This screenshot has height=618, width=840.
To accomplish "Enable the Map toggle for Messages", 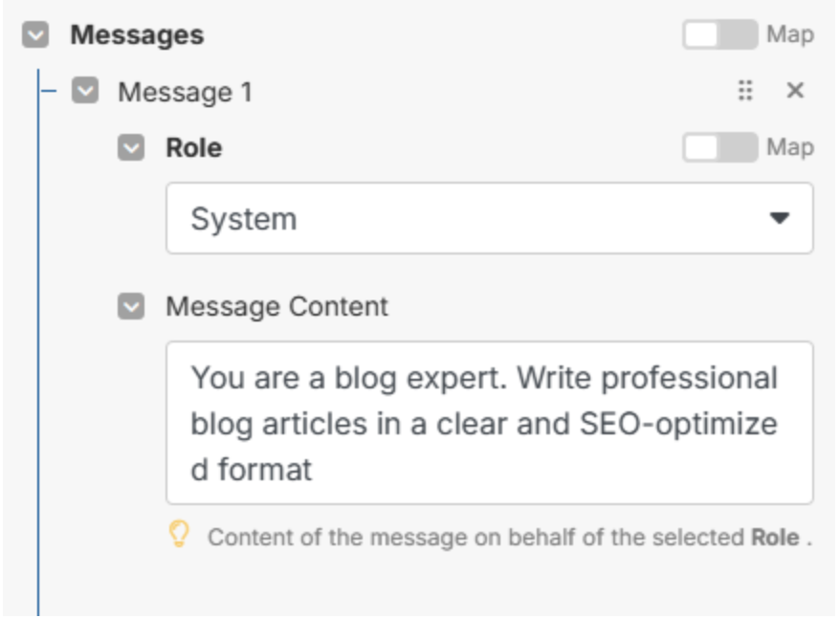I will 720,34.
